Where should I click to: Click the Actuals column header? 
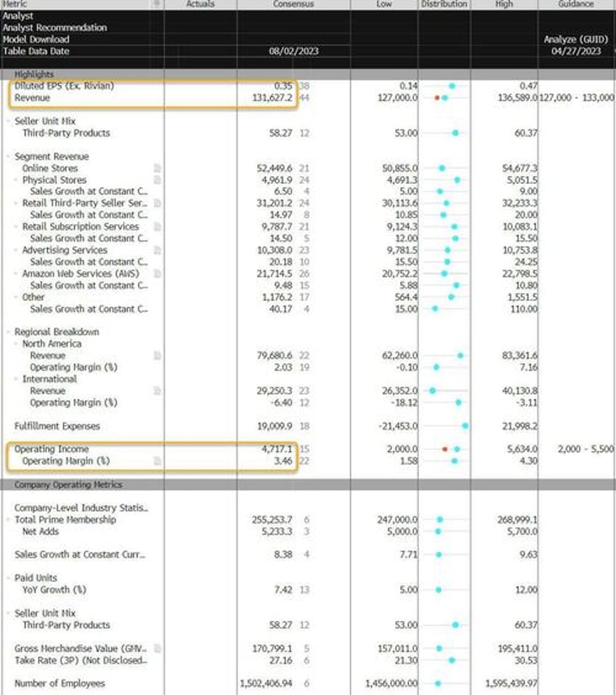click(x=200, y=4)
